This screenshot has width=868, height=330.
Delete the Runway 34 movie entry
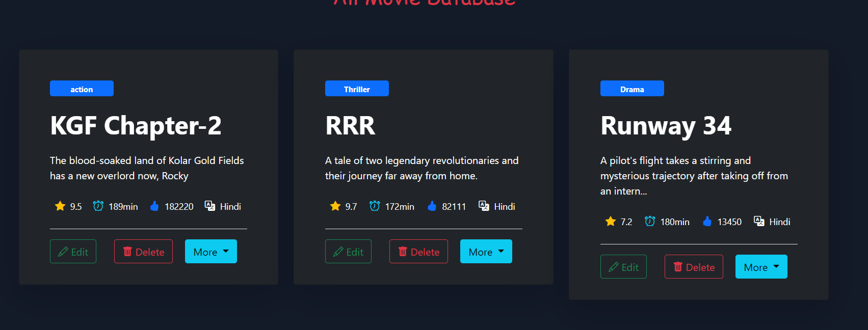[x=694, y=267]
